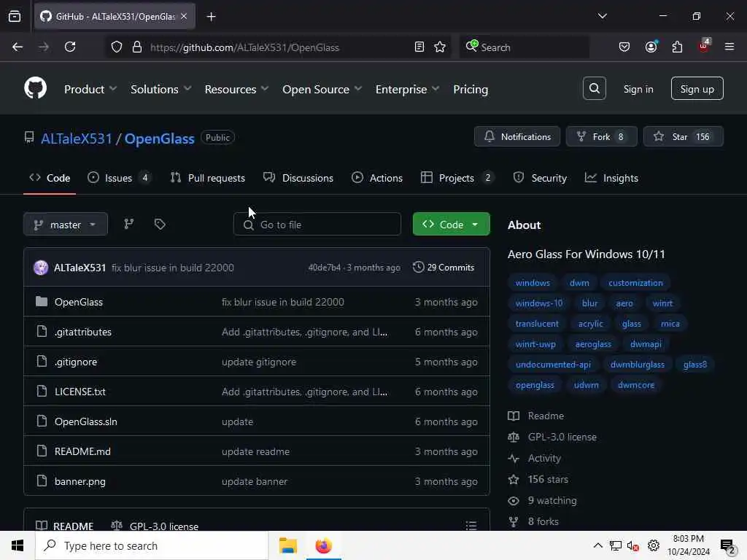Click the Fork 8 button
This screenshot has width=747, height=560.
point(601,136)
